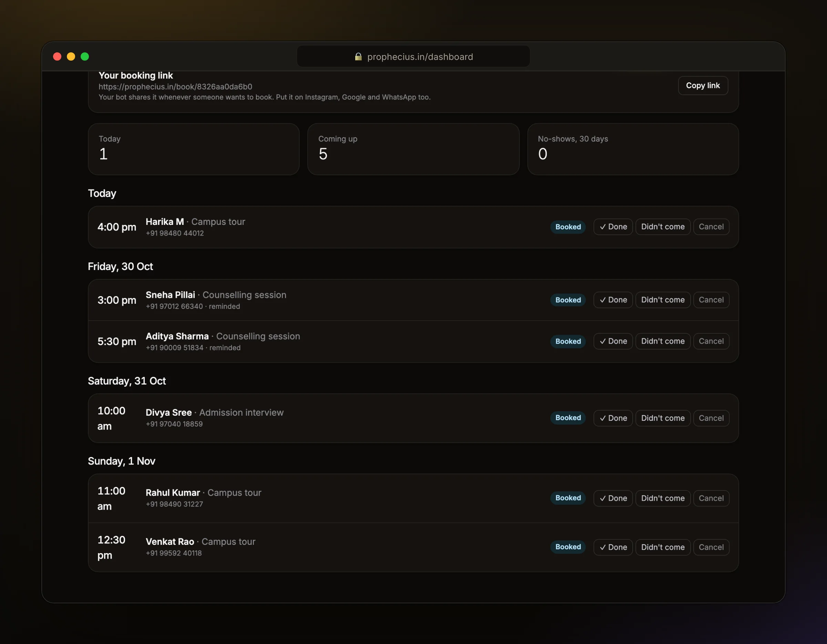Click the Saturday, 31 Oct heading
827x644 pixels.
(x=127, y=381)
